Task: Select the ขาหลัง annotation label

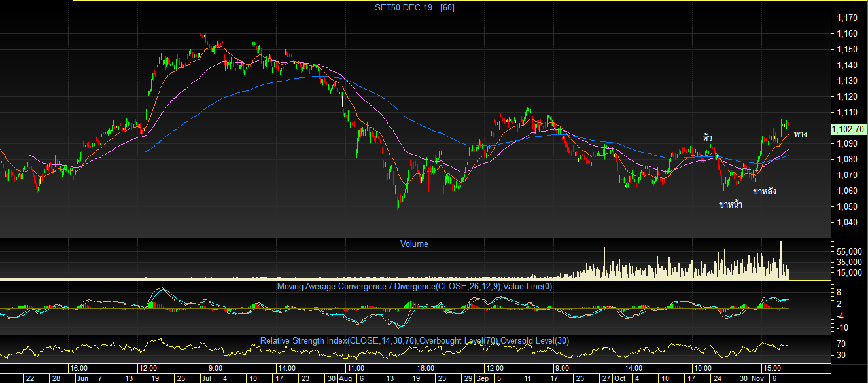Action: 765,192
